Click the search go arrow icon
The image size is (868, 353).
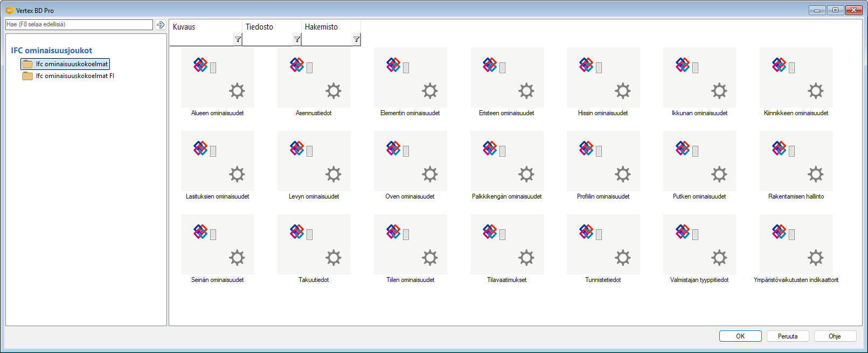click(160, 25)
